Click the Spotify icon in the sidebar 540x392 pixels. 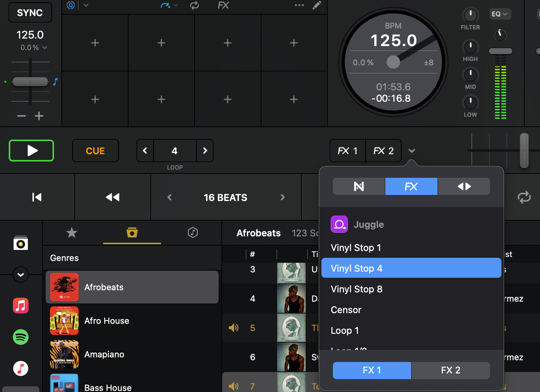(21, 337)
